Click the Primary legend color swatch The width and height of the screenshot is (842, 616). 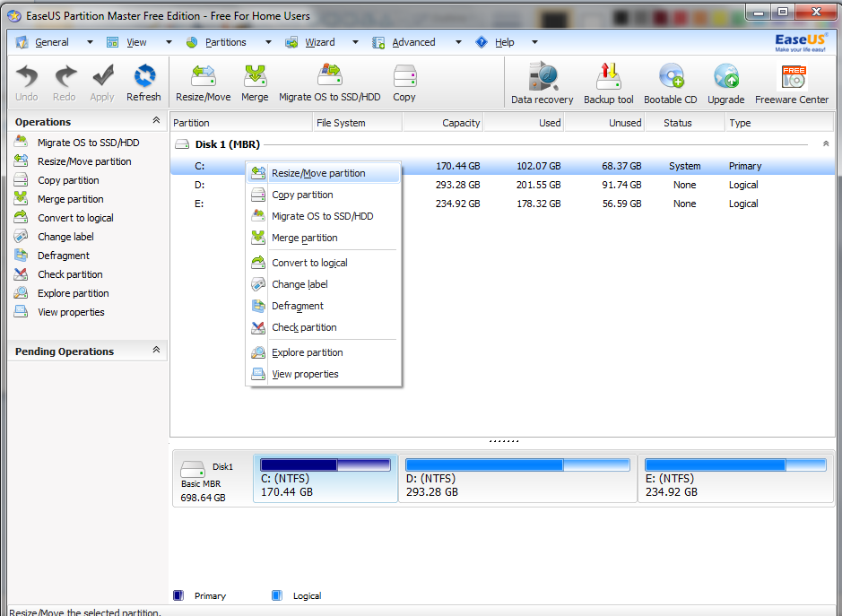coord(178,595)
